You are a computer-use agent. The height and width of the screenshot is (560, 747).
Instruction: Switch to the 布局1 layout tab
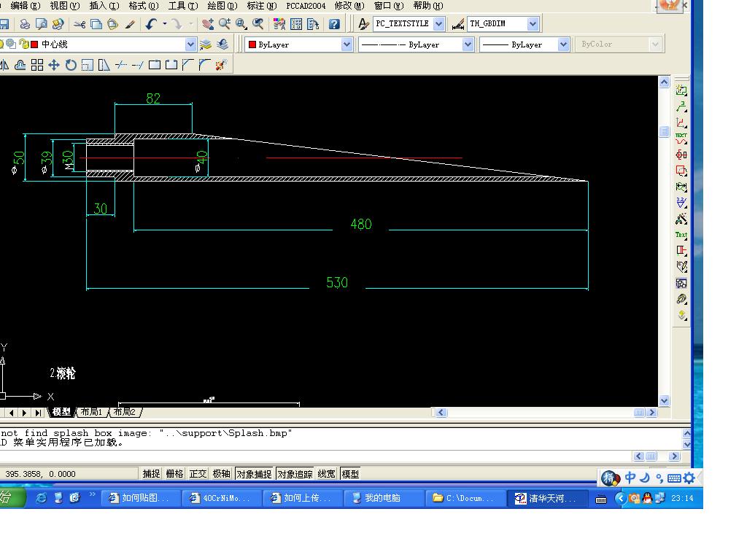coord(91,412)
